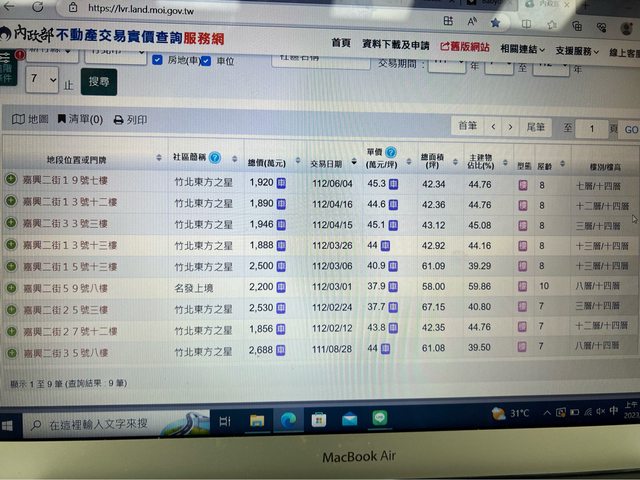Open the 地圖 map view
Viewport: 640px width, 480px height.
(x=30, y=119)
